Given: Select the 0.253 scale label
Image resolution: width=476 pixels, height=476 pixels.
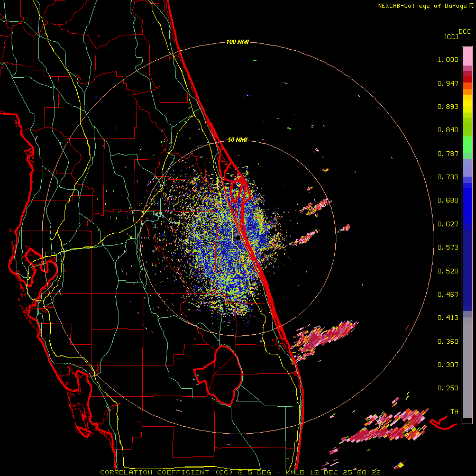Looking at the screenshot, I should (448, 388).
